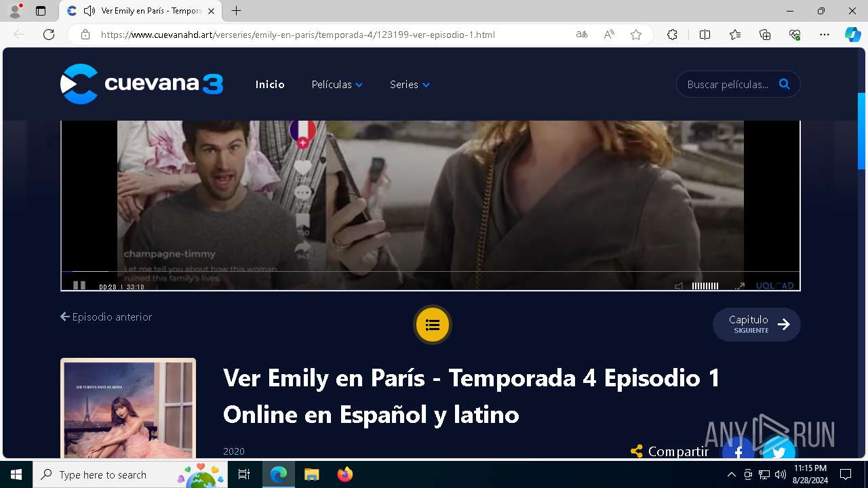
Task: Click the blue search magnifier icon
Action: click(x=785, y=84)
